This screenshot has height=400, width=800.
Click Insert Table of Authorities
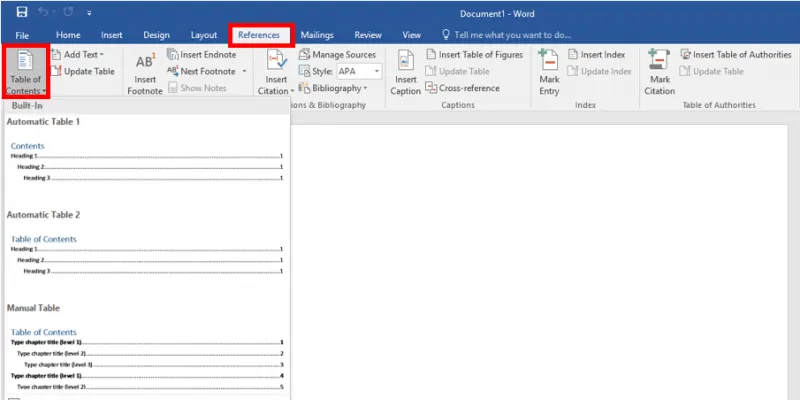pyautogui.click(x=736, y=55)
